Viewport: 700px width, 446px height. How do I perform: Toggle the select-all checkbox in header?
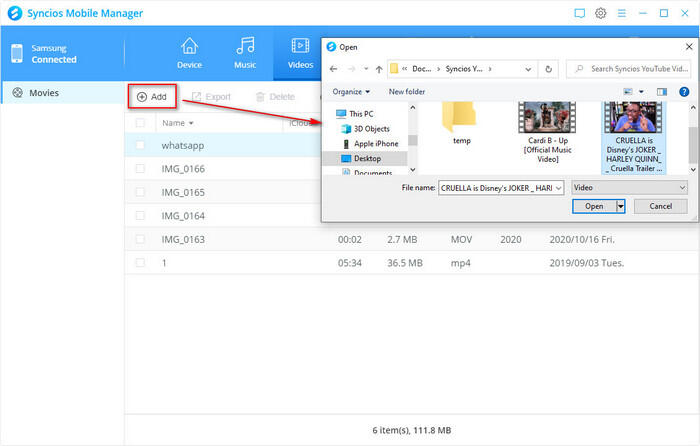point(140,123)
